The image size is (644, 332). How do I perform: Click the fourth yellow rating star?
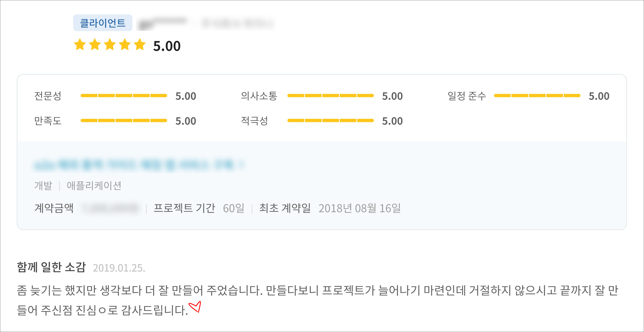125,45
